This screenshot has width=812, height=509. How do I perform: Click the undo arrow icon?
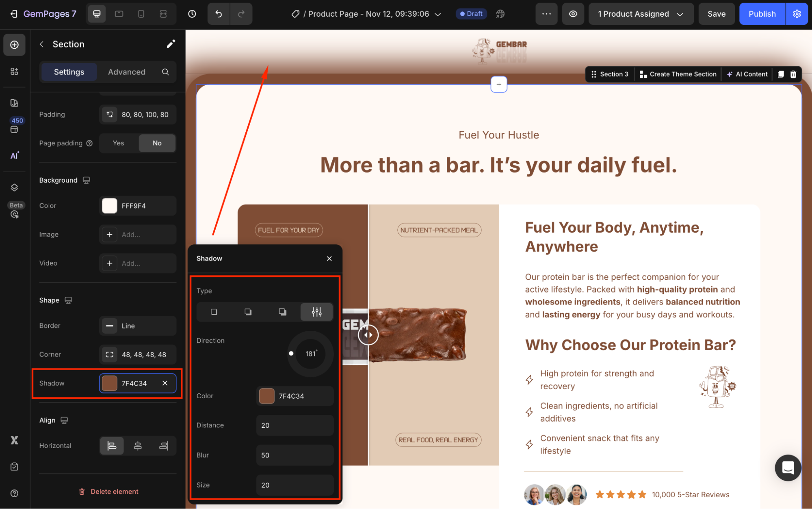pos(219,14)
